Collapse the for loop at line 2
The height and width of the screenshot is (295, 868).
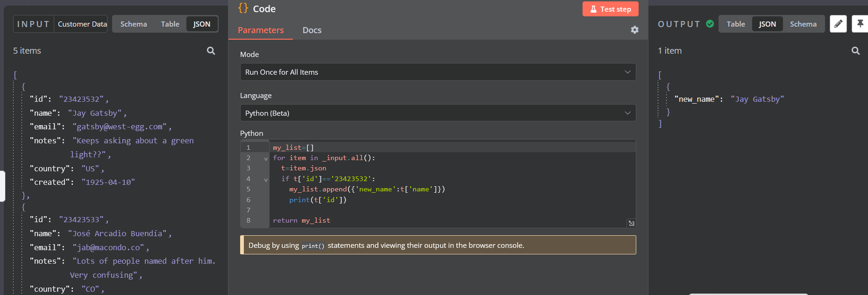pyautogui.click(x=266, y=159)
